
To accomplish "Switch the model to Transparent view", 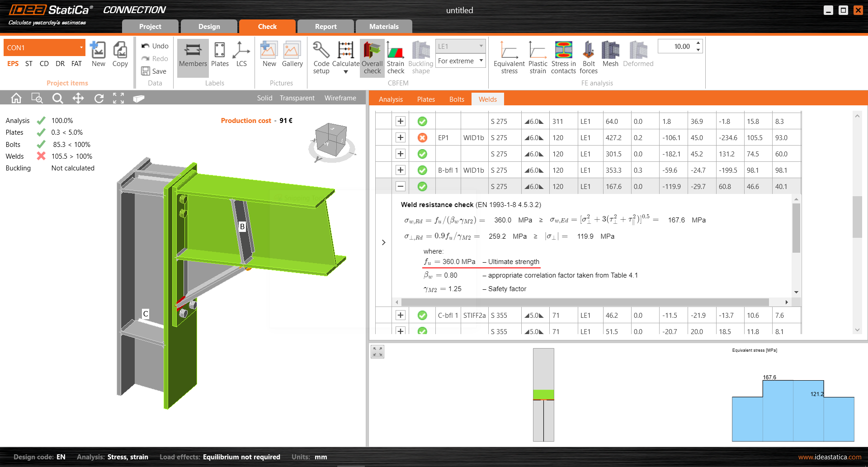I will click(x=297, y=98).
